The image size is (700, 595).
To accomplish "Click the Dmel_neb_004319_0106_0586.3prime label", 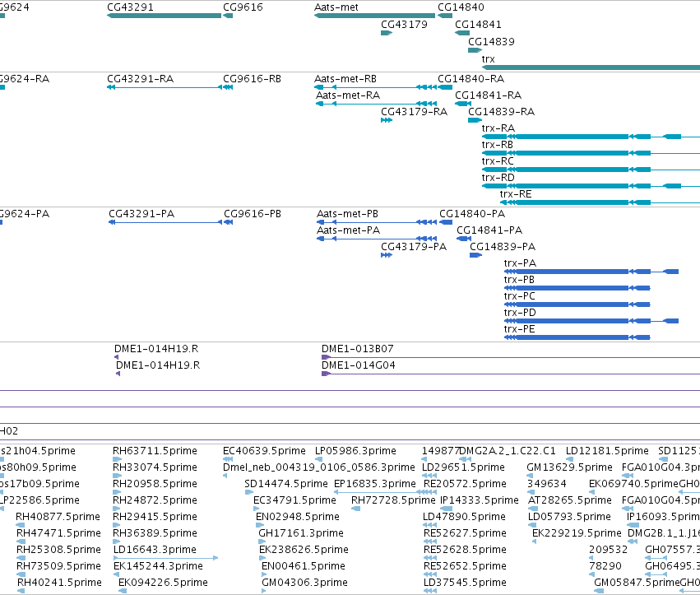I will click(319, 467).
